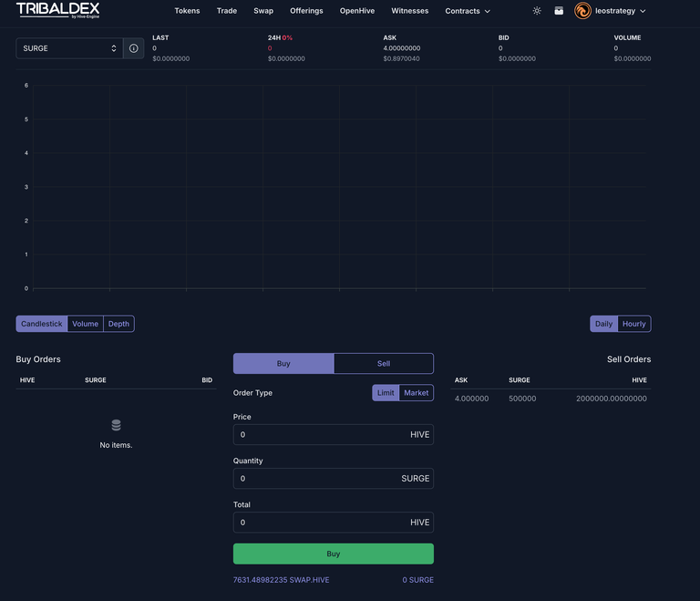Image resolution: width=700 pixels, height=601 pixels.
Task: Open the wallet icon in header
Action: click(x=559, y=11)
